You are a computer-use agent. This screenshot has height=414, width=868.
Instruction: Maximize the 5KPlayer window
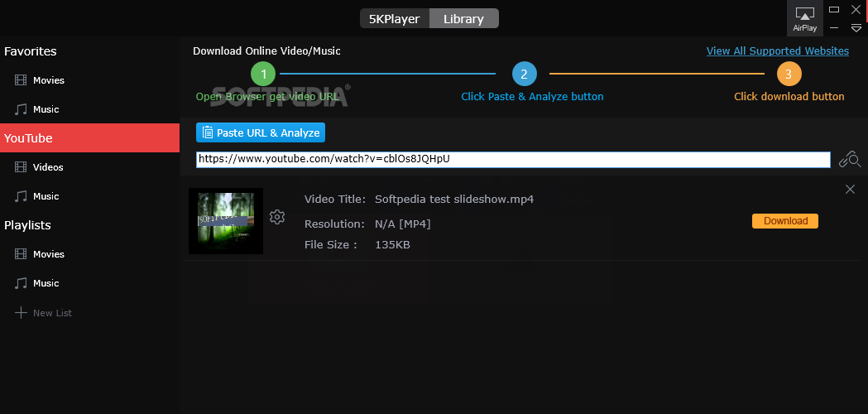coord(834,9)
